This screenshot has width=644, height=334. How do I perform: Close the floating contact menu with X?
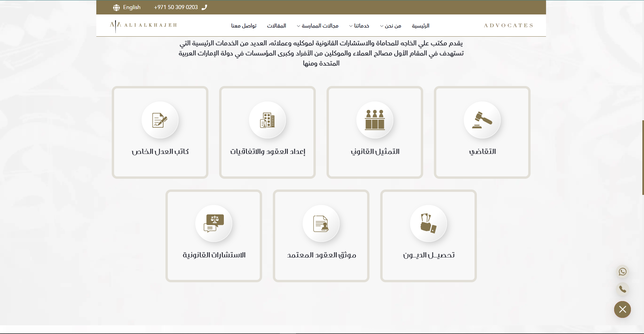tap(623, 309)
